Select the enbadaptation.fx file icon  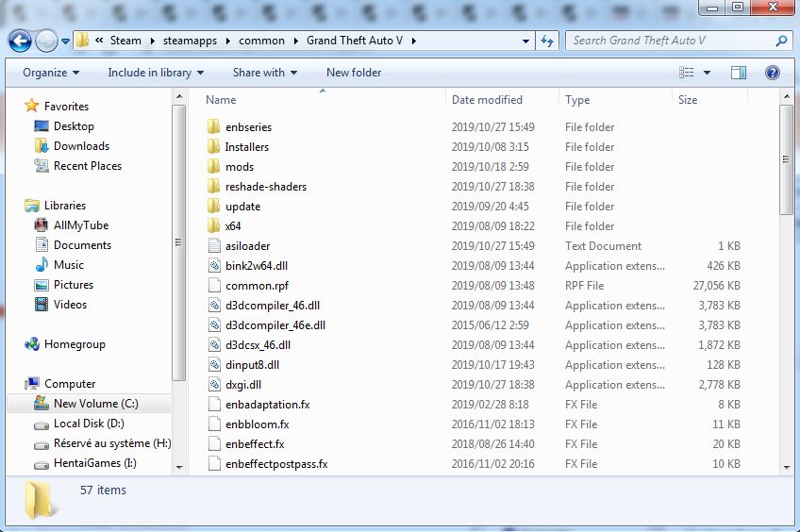pyautogui.click(x=214, y=404)
